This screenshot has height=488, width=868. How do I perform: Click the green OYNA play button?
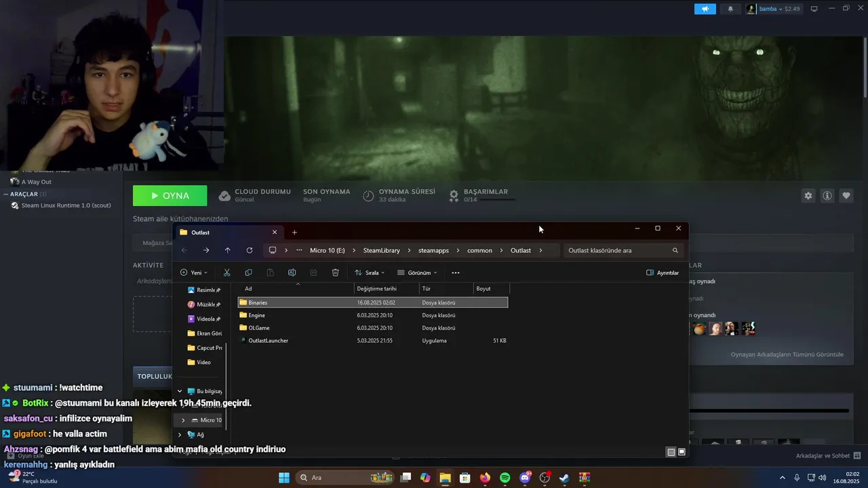[x=170, y=196]
